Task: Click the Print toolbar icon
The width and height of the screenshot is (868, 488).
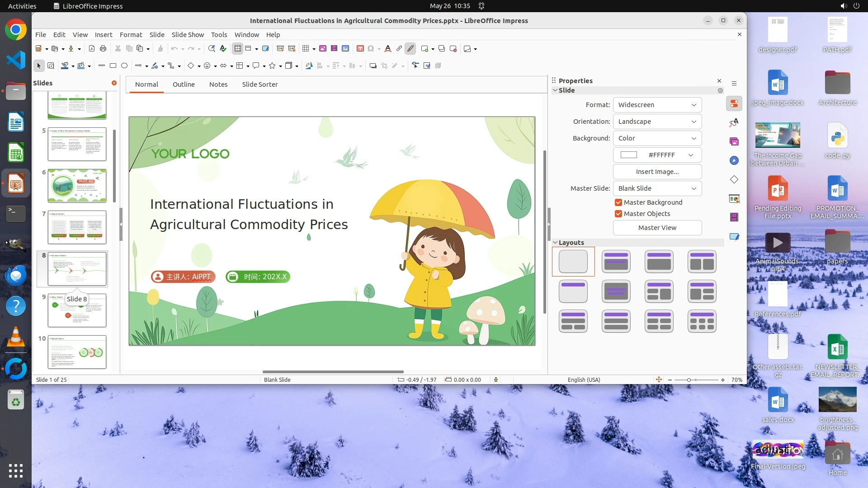Action: click(103, 48)
